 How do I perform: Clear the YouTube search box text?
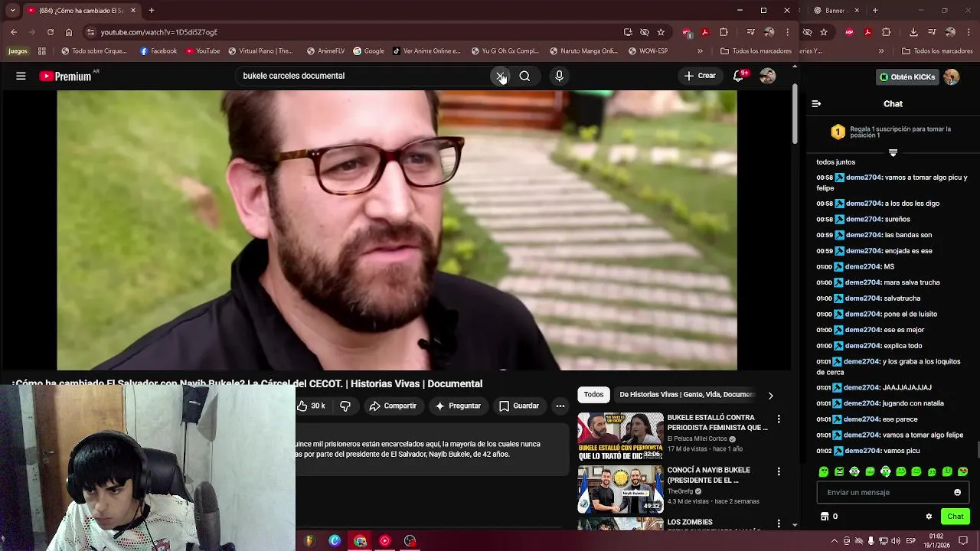(x=500, y=76)
